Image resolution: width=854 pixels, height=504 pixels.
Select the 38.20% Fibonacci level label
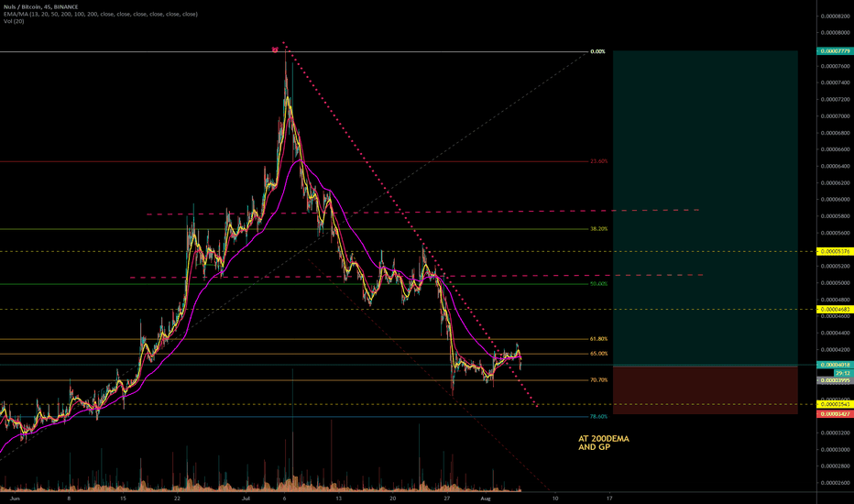[598, 229]
